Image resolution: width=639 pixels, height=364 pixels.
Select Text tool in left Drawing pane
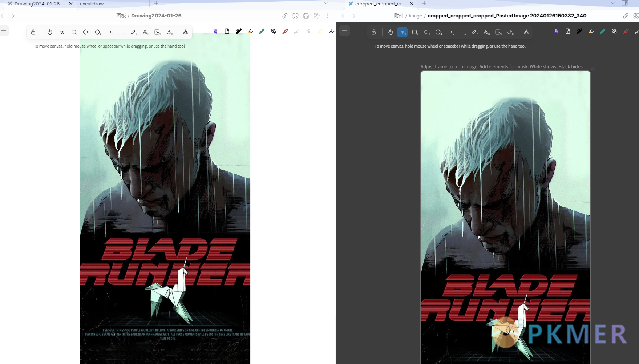click(145, 32)
